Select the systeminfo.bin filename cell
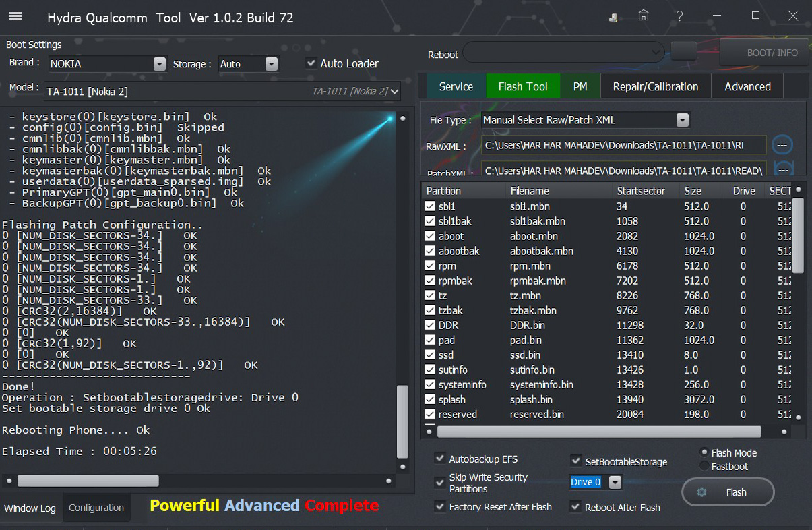 [x=542, y=384]
